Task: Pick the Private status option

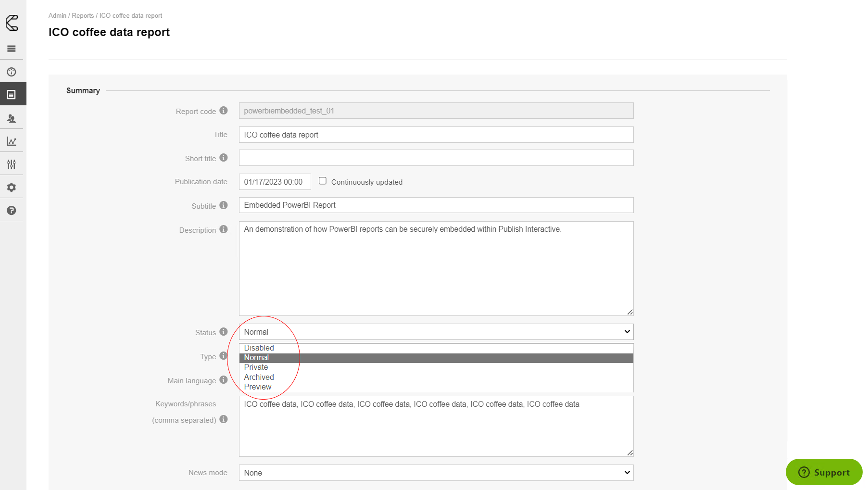Action: 256,367
